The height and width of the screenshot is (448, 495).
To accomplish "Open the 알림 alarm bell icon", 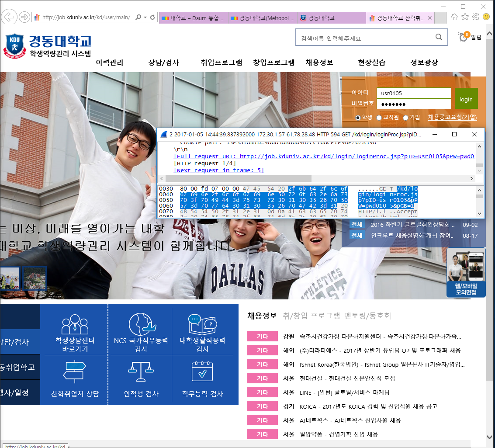I will point(464,37).
